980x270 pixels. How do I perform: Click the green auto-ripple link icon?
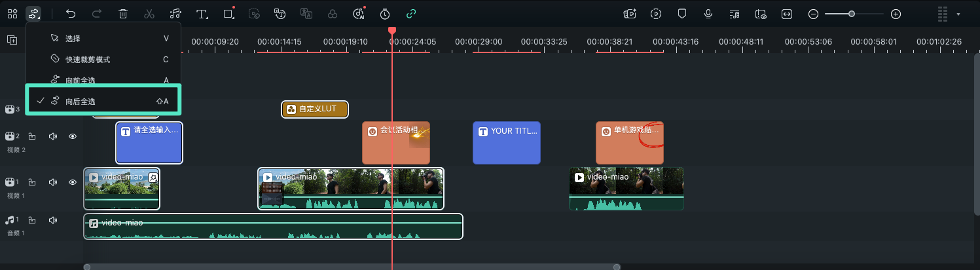tap(411, 14)
